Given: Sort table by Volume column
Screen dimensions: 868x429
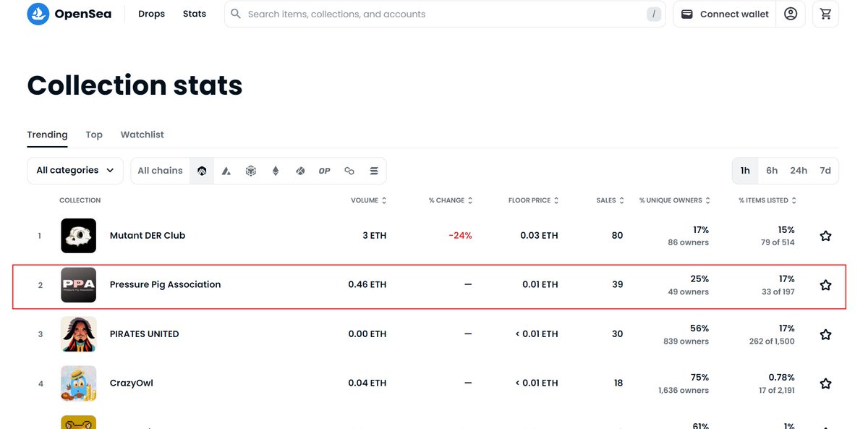Looking at the screenshot, I should pos(368,200).
